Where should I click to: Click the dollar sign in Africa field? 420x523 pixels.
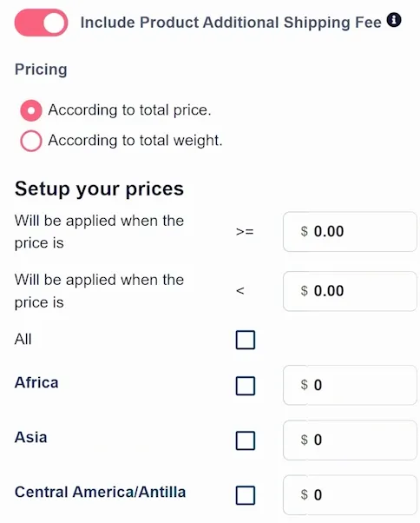pyautogui.click(x=304, y=385)
